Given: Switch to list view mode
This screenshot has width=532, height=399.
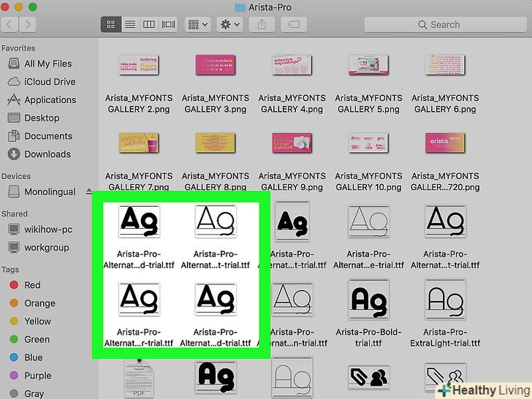Looking at the screenshot, I should pyautogui.click(x=130, y=24).
